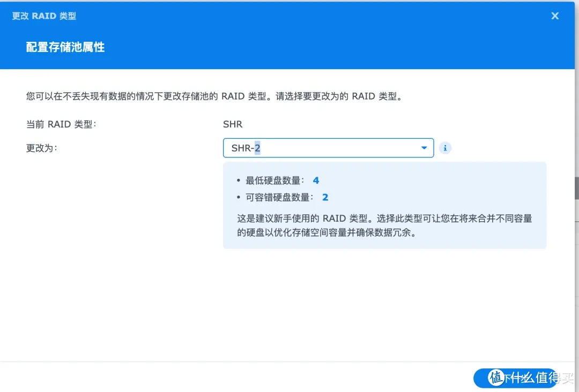This screenshot has width=579, height=392.
Task: Click the 配置存储池属性 header
Action: pos(65,47)
